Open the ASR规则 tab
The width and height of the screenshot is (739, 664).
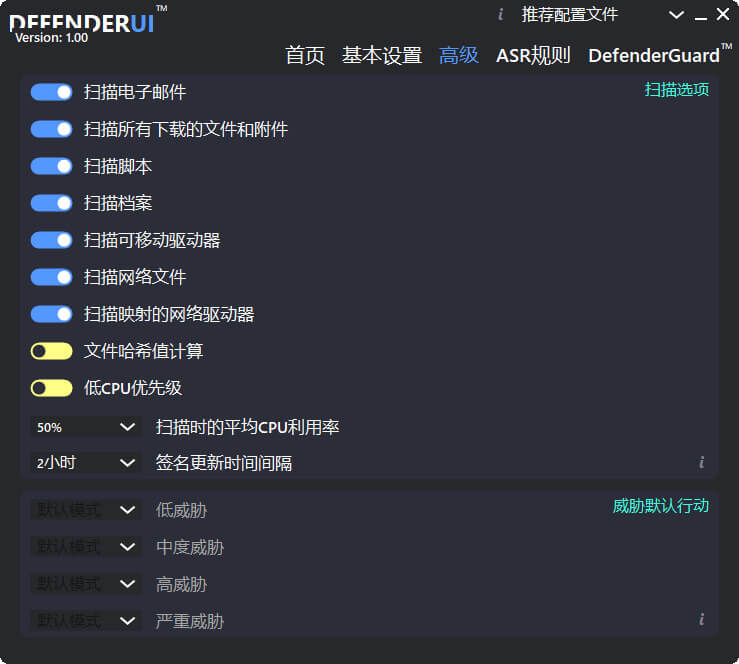click(x=533, y=55)
